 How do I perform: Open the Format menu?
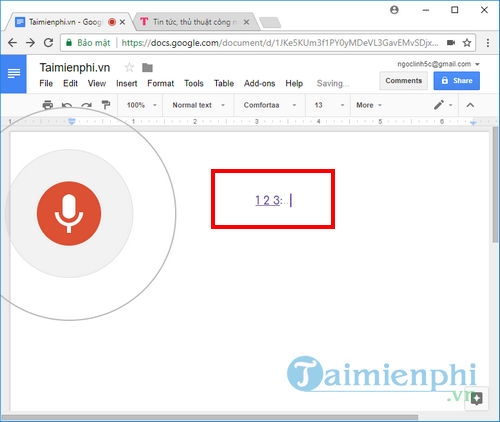[x=161, y=83]
